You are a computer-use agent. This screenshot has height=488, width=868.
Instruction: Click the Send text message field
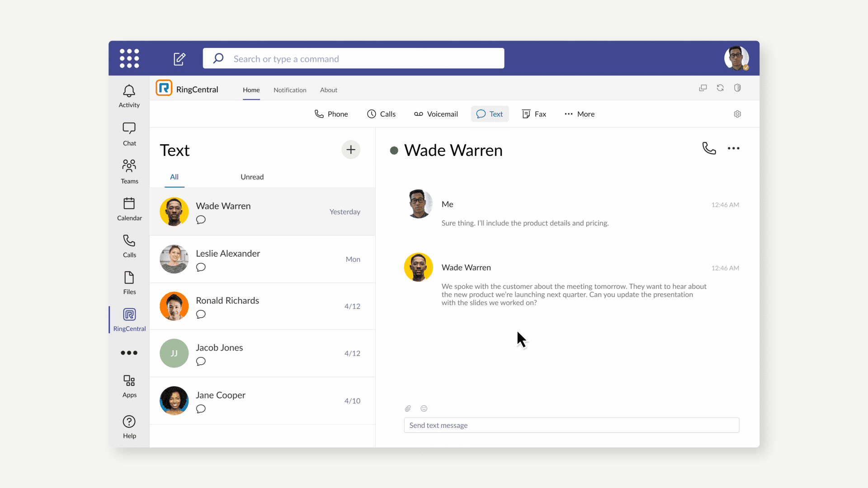[571, 425]
